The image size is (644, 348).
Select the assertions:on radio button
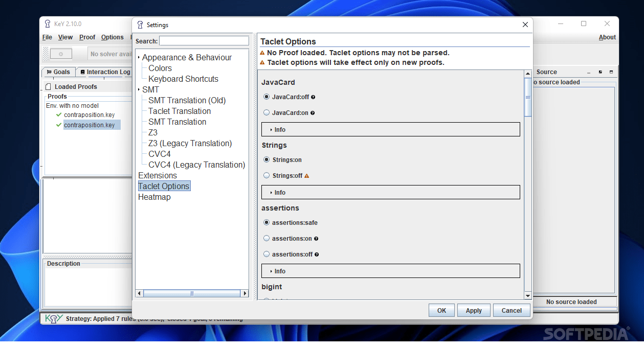[x=267, y=238]
